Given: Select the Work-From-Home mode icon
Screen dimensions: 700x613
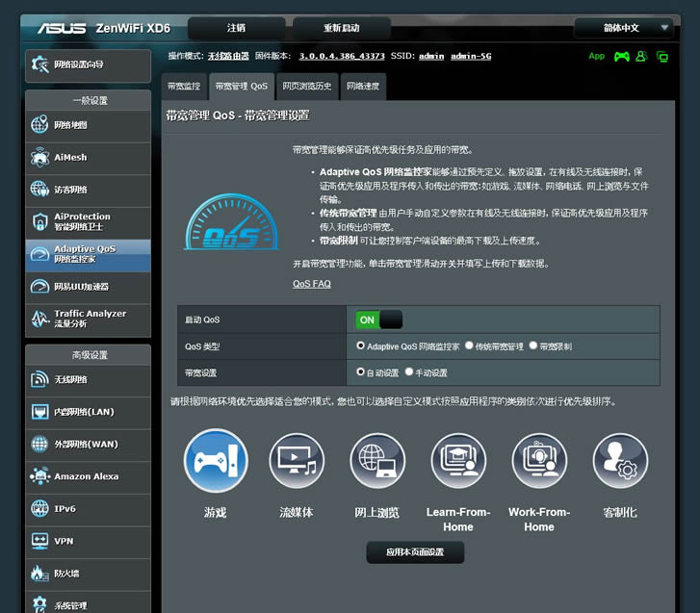Looking at the screenshot, I should click(539, 461).
